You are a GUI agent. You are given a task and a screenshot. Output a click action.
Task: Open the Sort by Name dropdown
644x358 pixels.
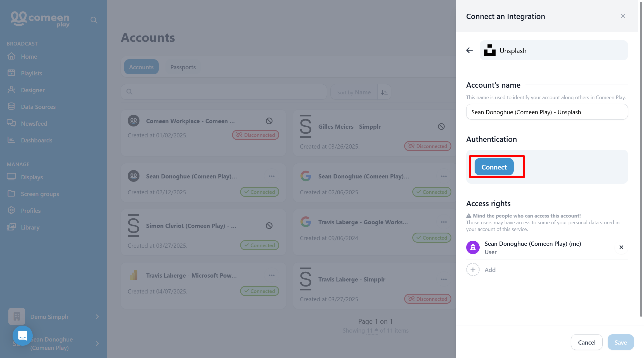point(354,92)
